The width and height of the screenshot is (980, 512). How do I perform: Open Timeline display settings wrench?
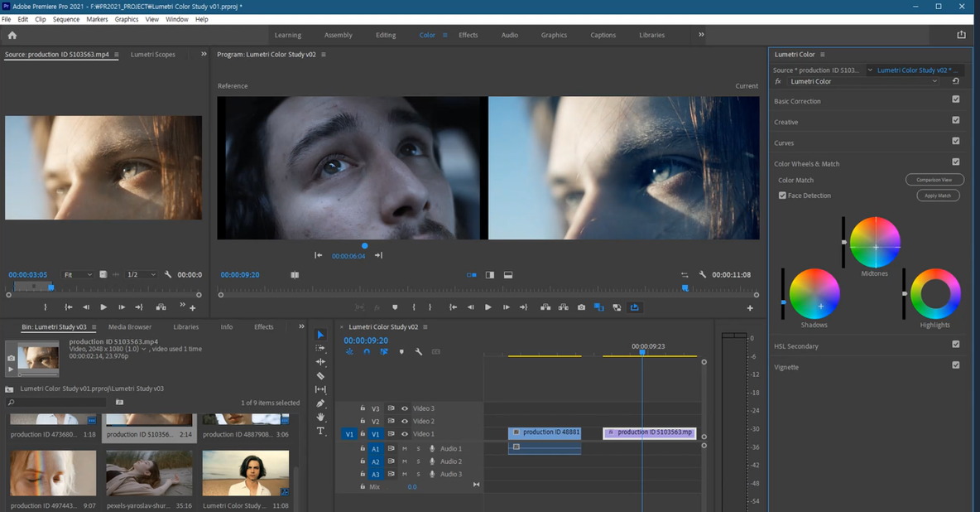click(x=419, y=352)
